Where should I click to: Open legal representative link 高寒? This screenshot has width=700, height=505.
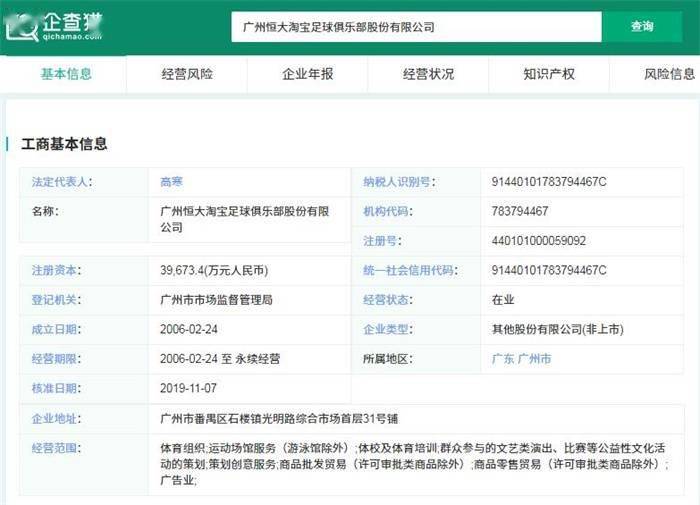(x=171, y=182)
